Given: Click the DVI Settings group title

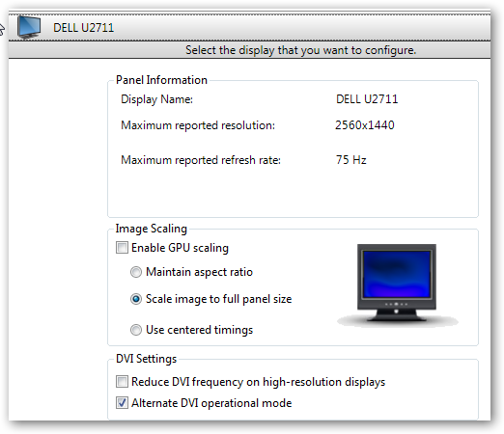Looking at the screenshot, I should tap(146, 359).
